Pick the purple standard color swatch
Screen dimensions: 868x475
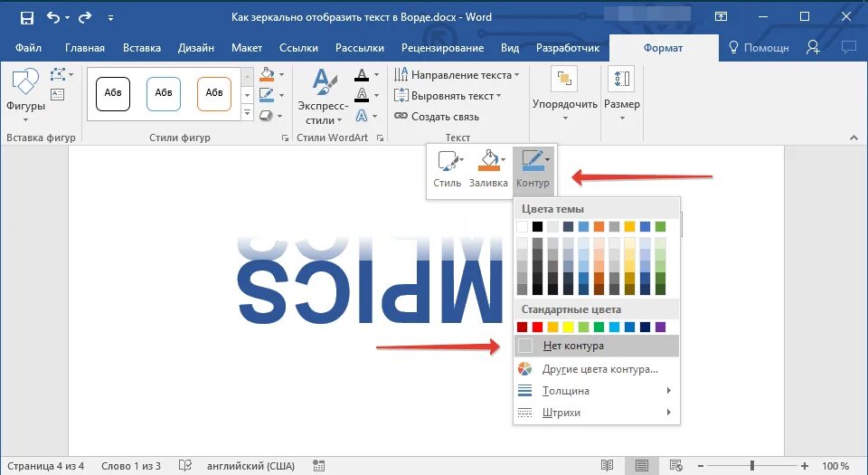click(660, 328)
